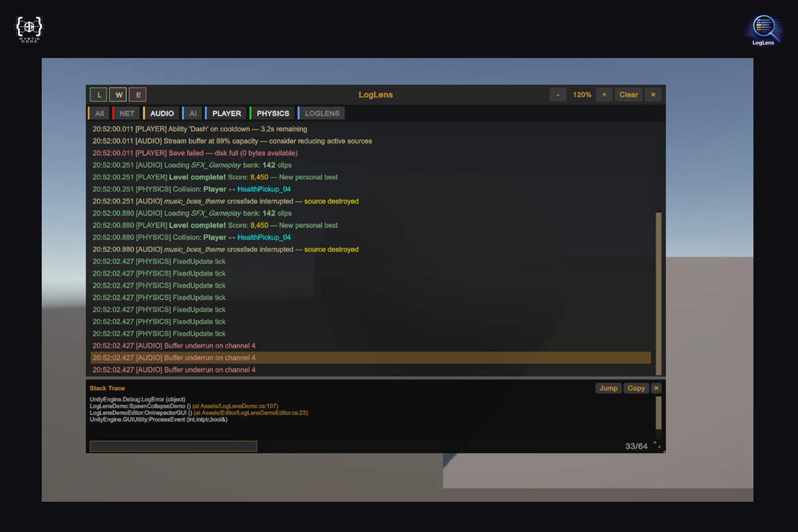Viewport: 798px width, 532px height.
Task: Open the Assets/LogLensDemo.cs:107 link
Action: tap(235, 406)
